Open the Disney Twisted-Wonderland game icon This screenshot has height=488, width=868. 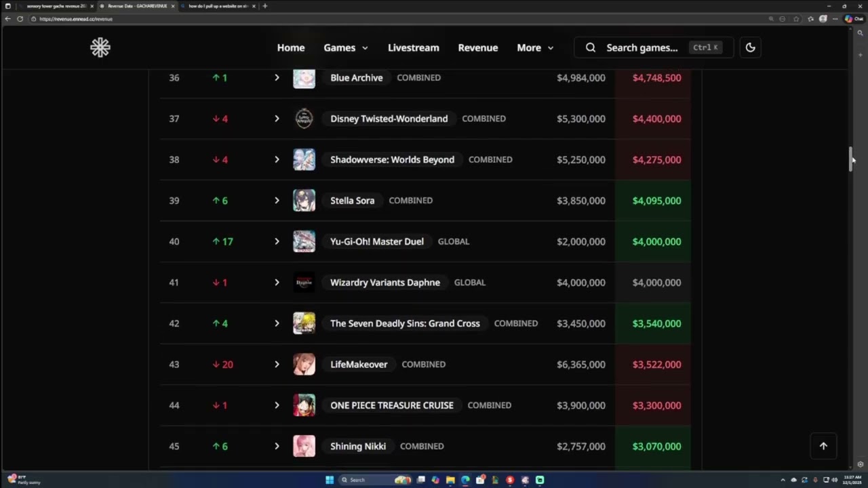point(304,119)
